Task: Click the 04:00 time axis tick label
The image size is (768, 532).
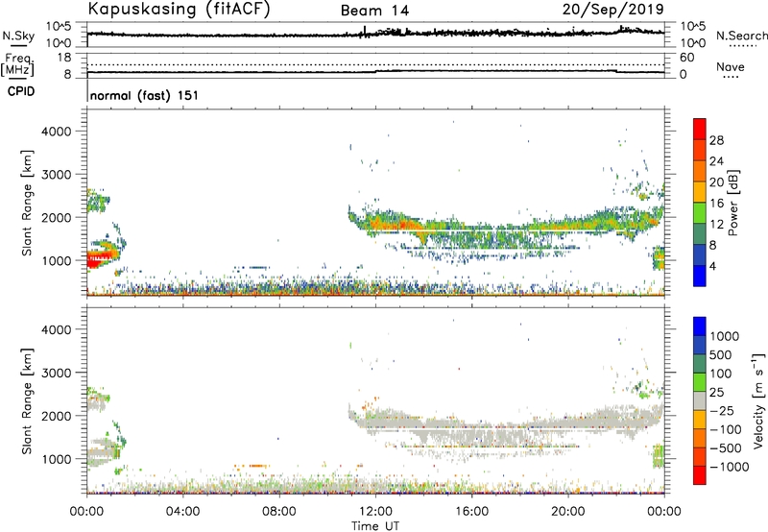Action: (x=182, y=512)
